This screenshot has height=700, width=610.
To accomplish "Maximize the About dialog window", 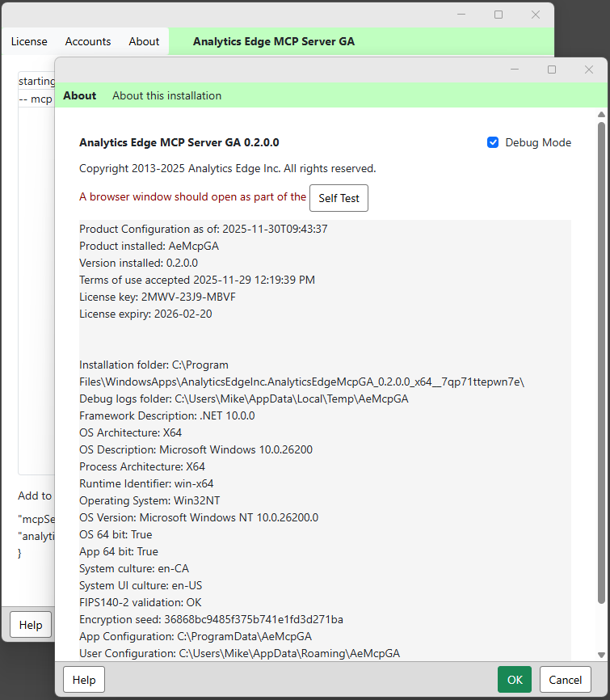I will coord(552,70).
